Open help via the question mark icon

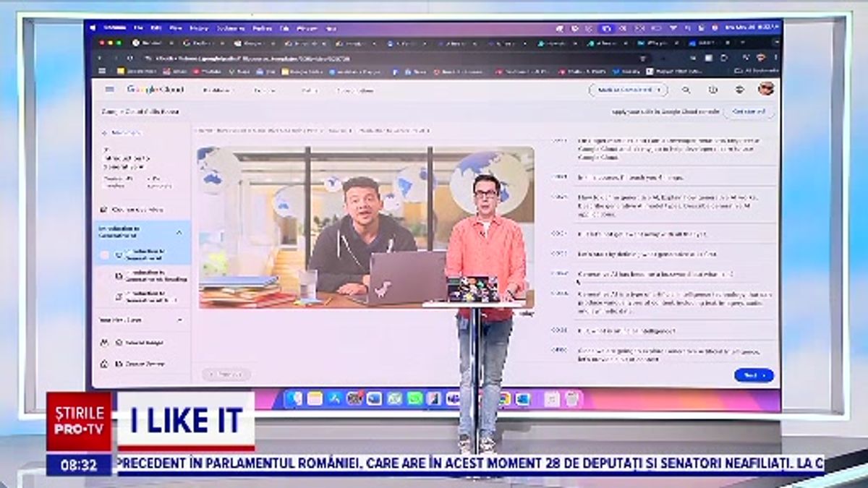pyautogui.click(x=713, y=90)
